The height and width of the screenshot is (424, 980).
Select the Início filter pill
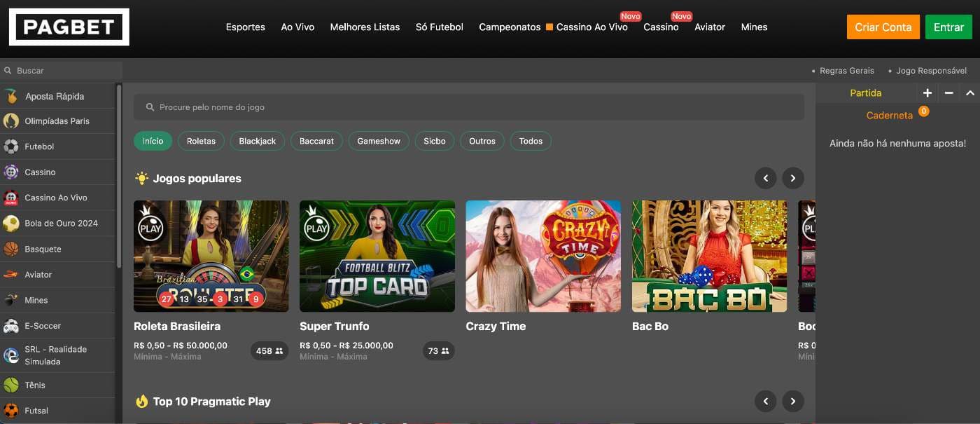153,141
